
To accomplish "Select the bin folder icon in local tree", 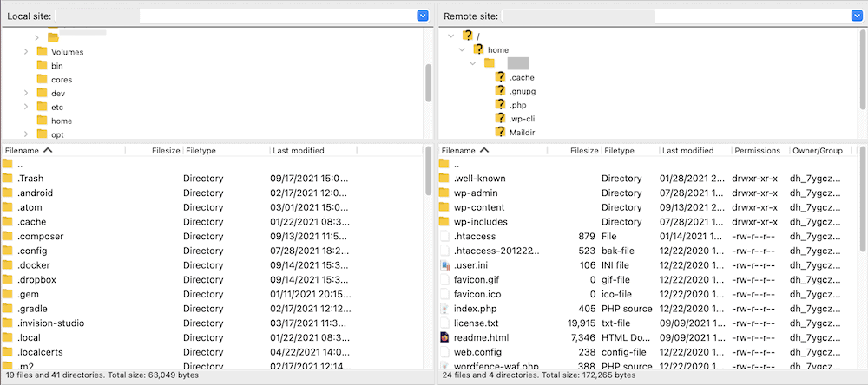I will coord(42,65).
